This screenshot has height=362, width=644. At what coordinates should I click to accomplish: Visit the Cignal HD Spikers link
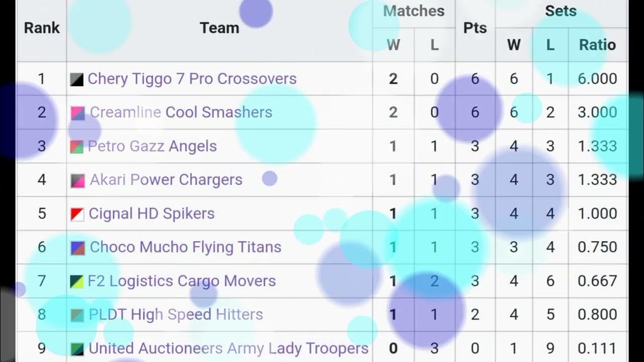click(x=151, y=214)
